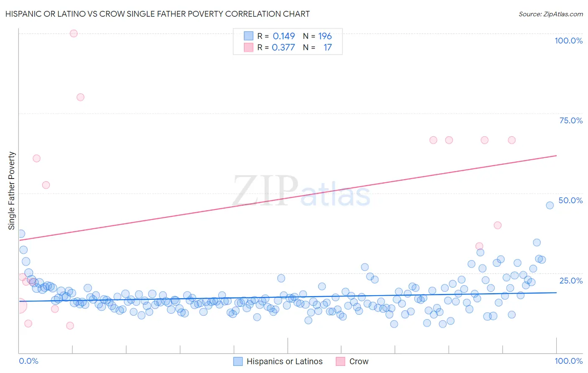Click the N value 196 in stats box
The height and width of the screenshot is (373, 588).
[325, 36]
